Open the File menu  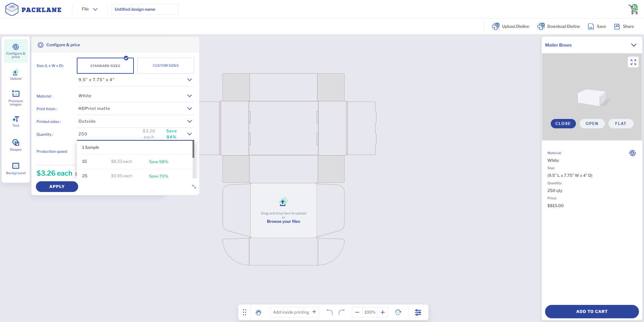[89, 9]
